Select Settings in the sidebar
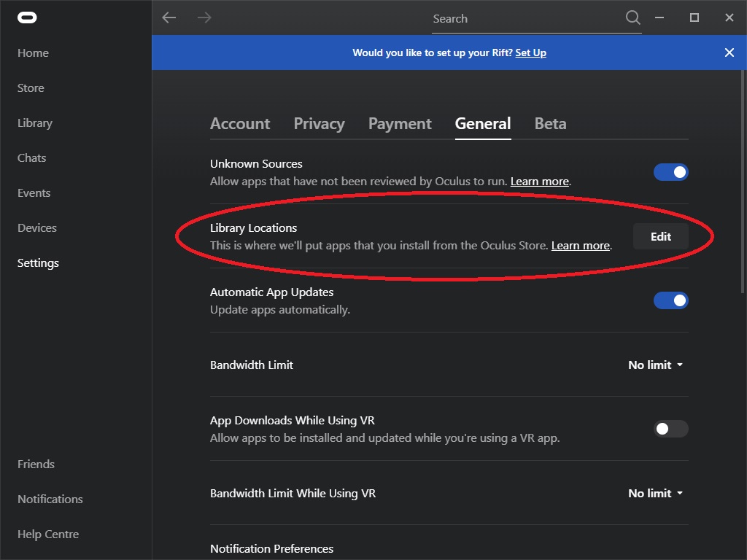The width and height of the screenshot is (747, 560). [x=38, y=262]
